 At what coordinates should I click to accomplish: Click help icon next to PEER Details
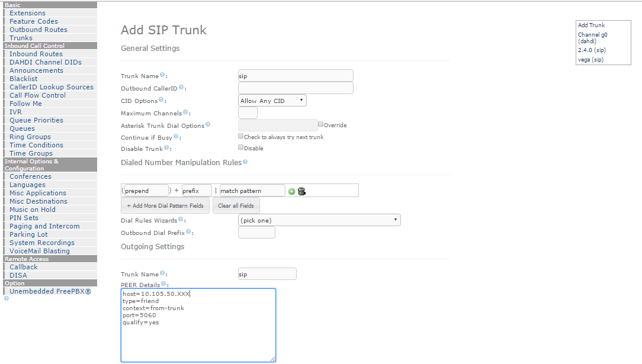click(x=163, y=284)
